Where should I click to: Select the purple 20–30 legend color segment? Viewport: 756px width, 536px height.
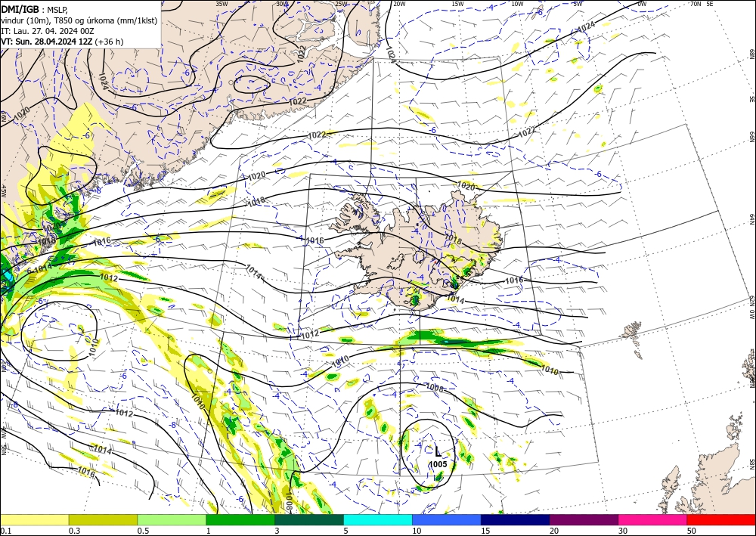[584, 519]
